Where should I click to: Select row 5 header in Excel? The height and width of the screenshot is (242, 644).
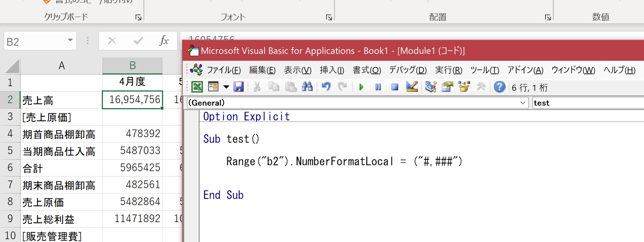pos(10,150)
